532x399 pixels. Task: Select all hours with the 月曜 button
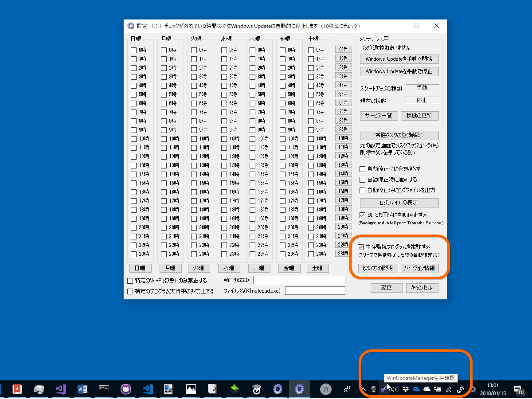click(x=170, y=268)
